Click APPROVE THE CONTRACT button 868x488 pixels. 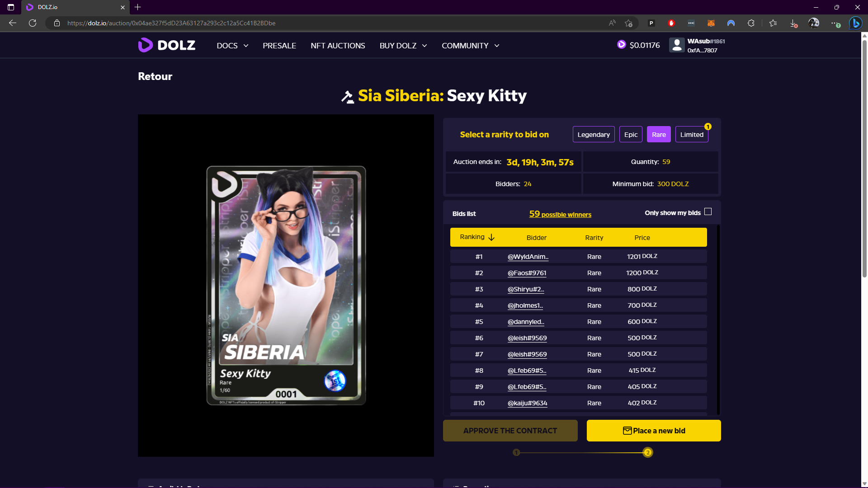[x=510, y=431]
